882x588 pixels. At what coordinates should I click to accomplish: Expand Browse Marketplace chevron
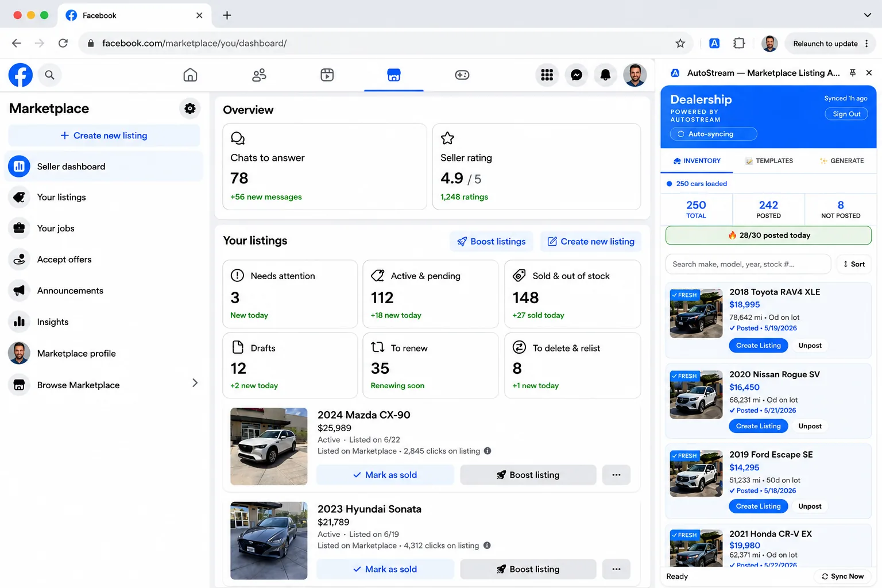click(195, 383)
